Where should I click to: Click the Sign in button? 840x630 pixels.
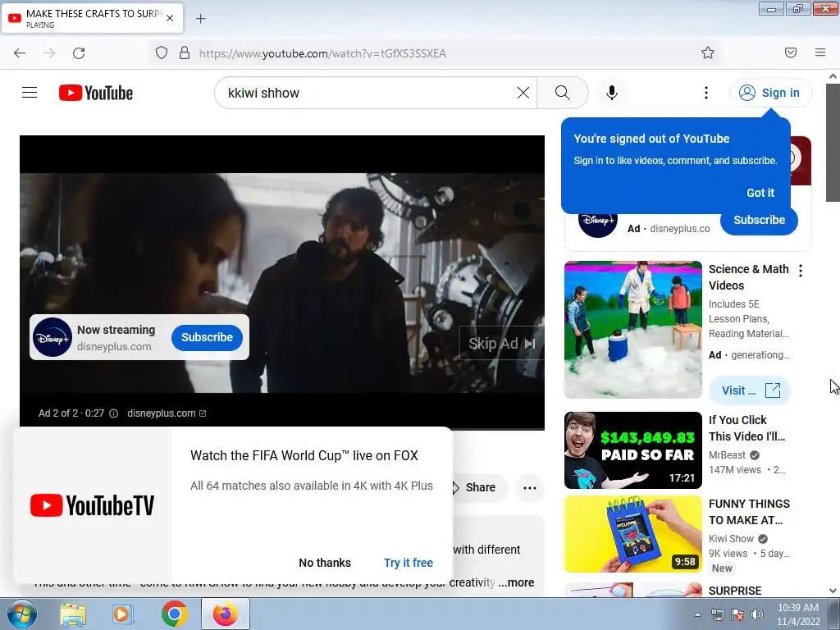[x=770, y=93]
